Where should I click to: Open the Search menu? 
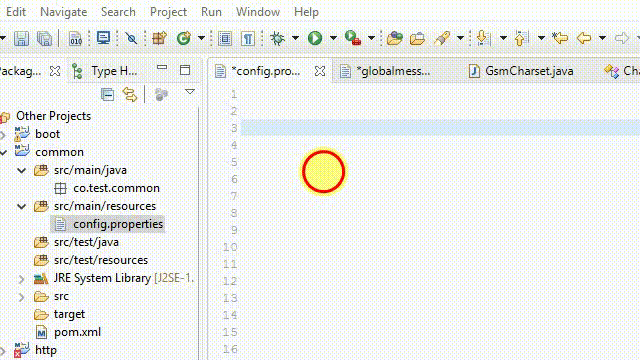tap(118, 12)
